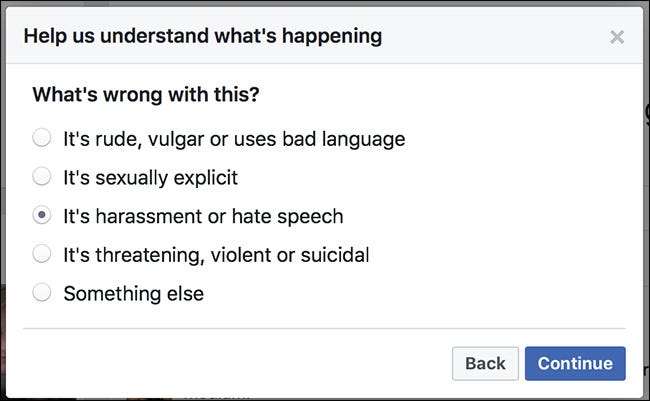Click the selected harassment or hate speech radio
Viewport: 650px width, 401px height.
pyautogui.click(x=42, y=216)
